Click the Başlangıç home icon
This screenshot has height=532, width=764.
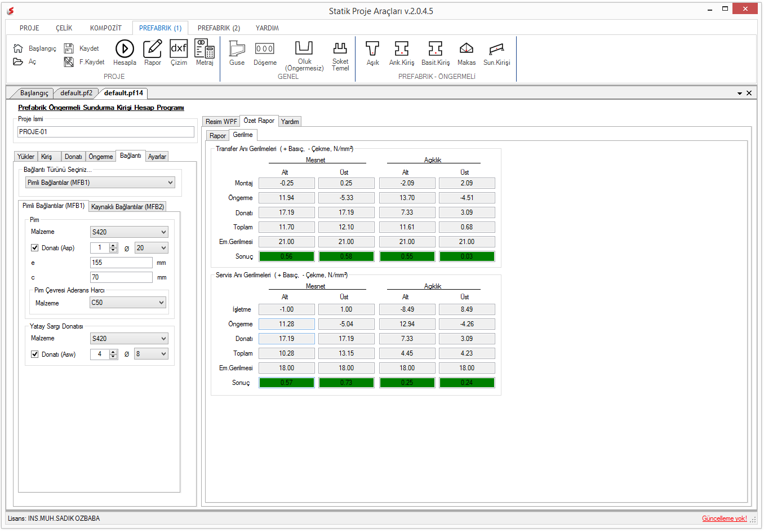coord(18,48)
